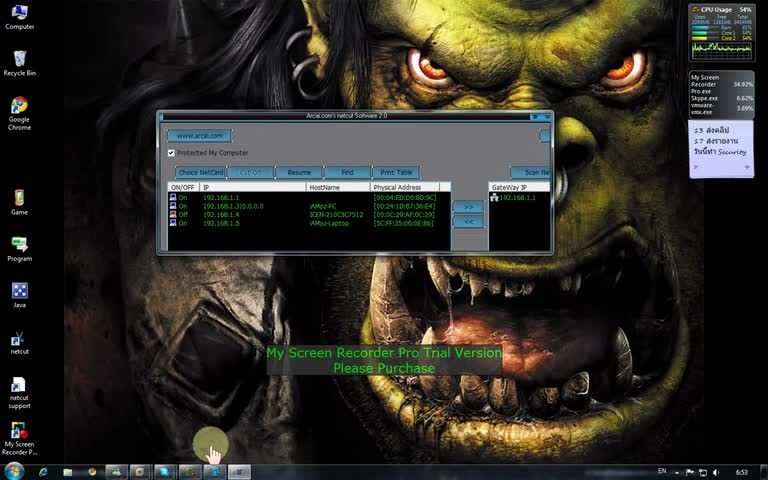The image size is (768, 480).
Task: Click the Cut Off button
Action: point(250,172)
